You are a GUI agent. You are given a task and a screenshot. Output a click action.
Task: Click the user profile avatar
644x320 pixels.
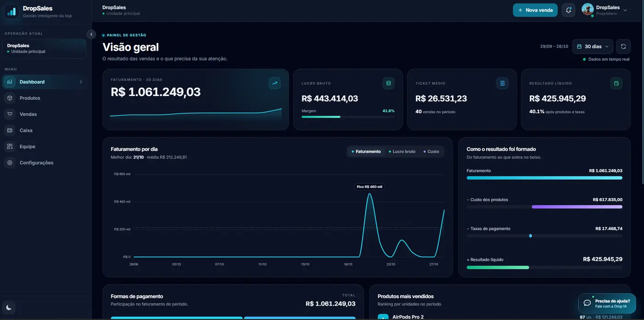click(587, 10)
